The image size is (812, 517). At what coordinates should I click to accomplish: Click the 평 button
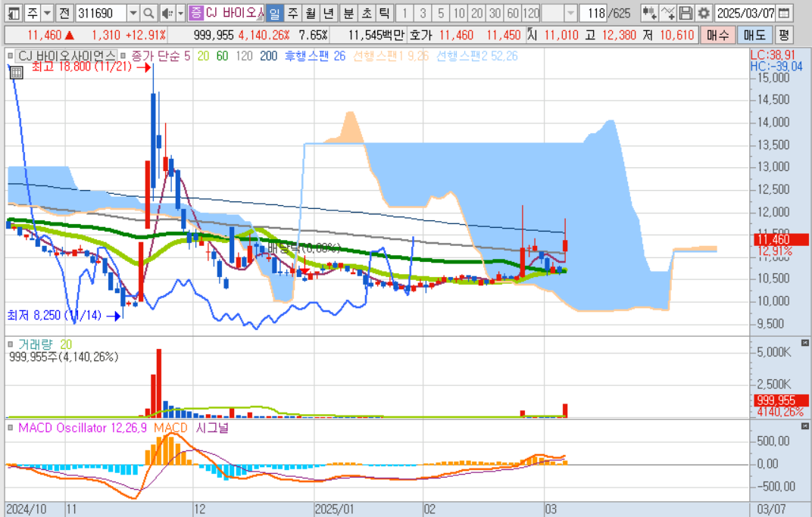tap(784, 35)
